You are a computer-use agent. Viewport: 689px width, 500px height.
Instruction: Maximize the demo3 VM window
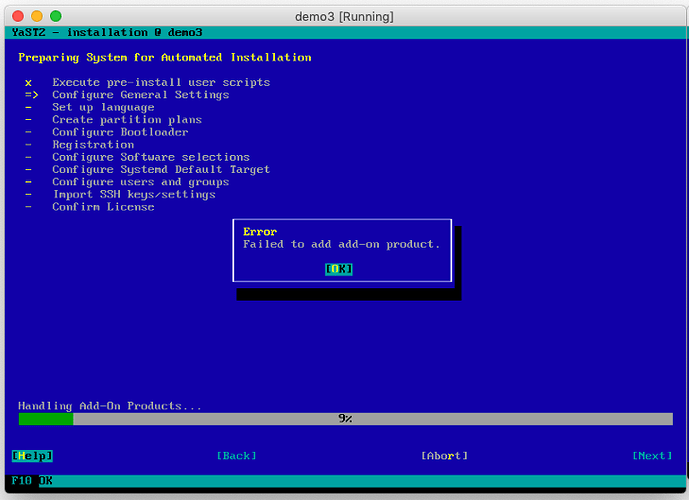[x=56, y=16]
